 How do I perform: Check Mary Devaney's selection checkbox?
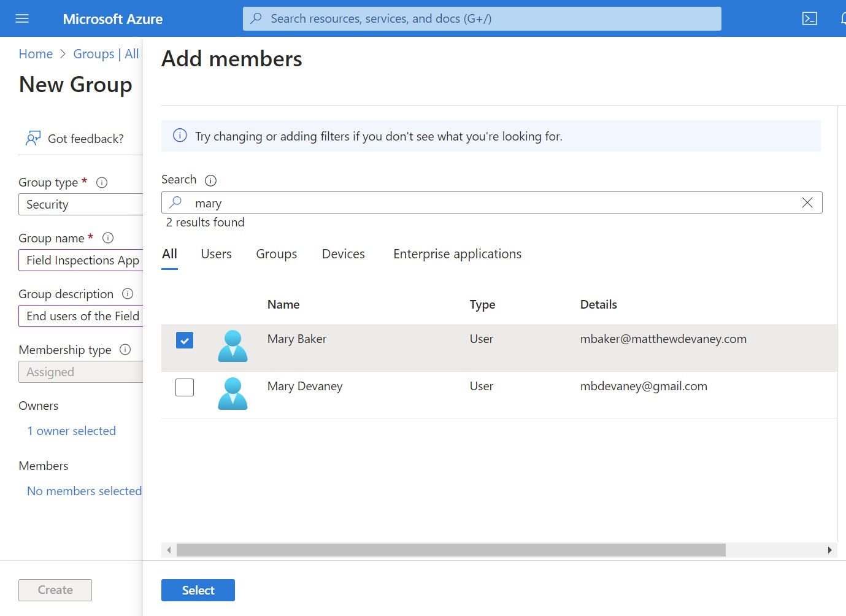(185, 387)
